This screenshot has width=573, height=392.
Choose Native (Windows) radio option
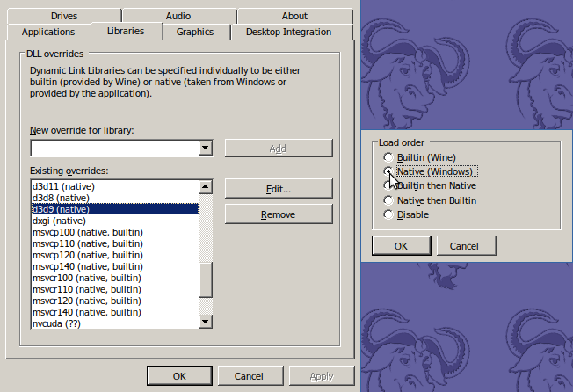point(389,171)
